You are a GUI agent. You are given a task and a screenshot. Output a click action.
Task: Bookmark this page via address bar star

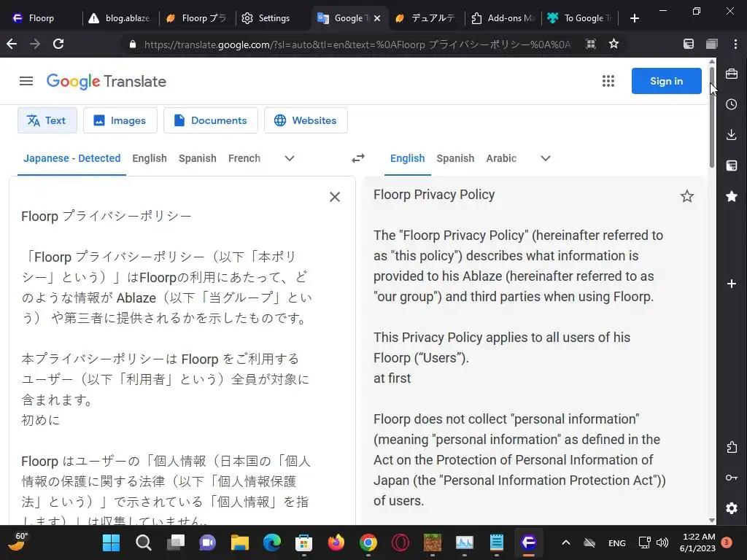tap(614, 44)
